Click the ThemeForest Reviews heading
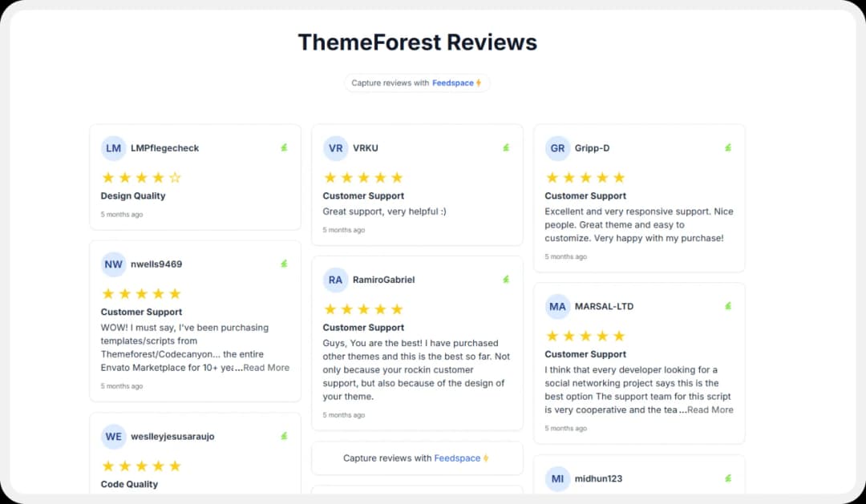 (x=417, y=42)
